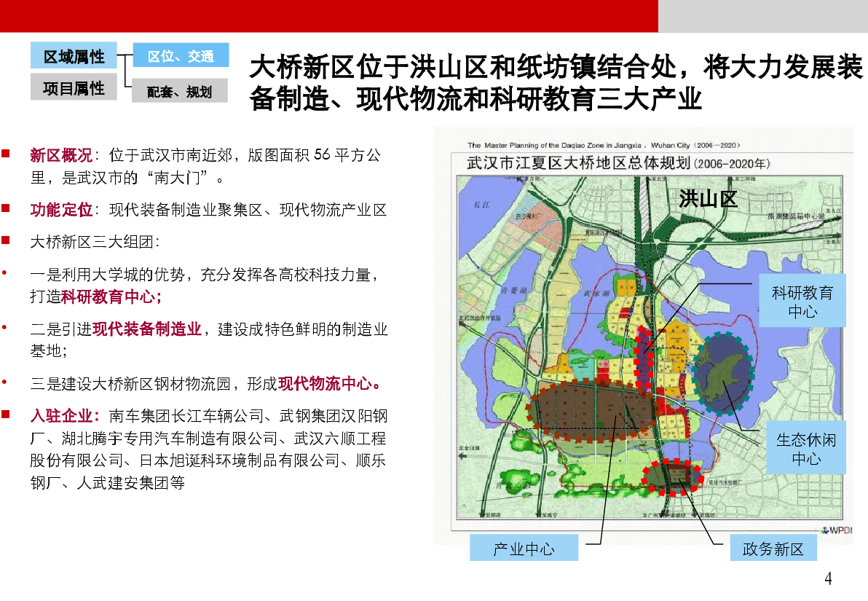Image resolution: width=868 pixels, height=601 pixels.
Task: Click the 大桥新区三大组团 bullet text
Action: click(x=94, y=242)
